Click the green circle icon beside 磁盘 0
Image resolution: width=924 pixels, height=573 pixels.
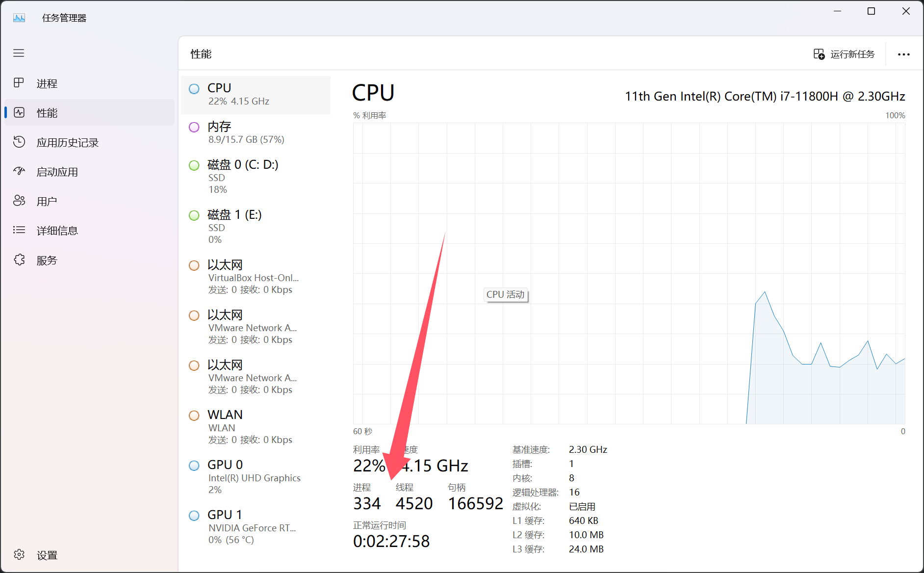(194, 165)
